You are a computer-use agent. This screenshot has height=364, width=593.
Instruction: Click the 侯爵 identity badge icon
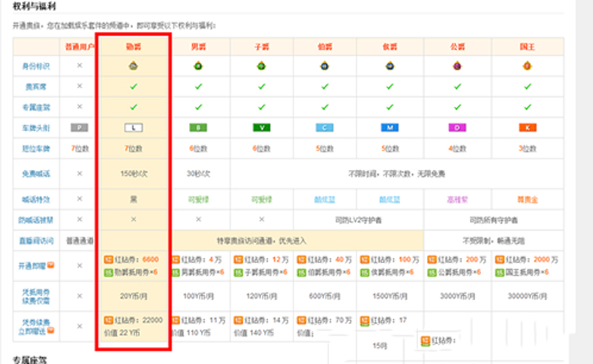click(x=390, y=66)
